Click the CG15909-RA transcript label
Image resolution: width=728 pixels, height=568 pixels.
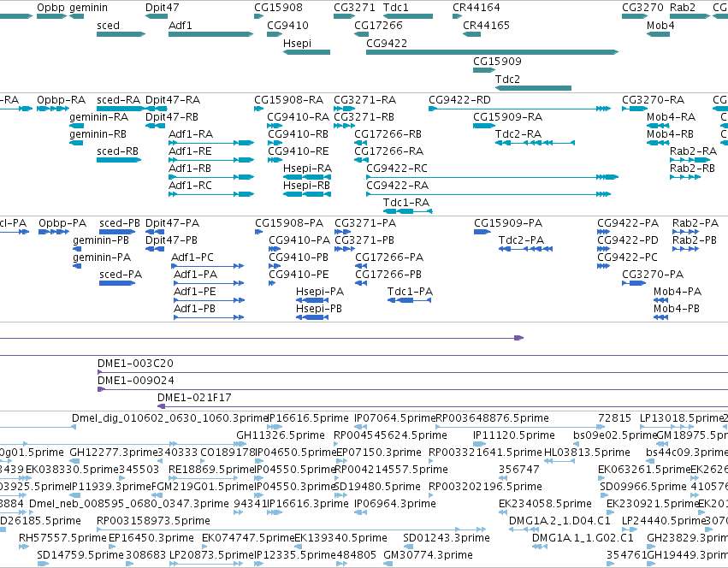pyautogui.click(x=508, y=117)
